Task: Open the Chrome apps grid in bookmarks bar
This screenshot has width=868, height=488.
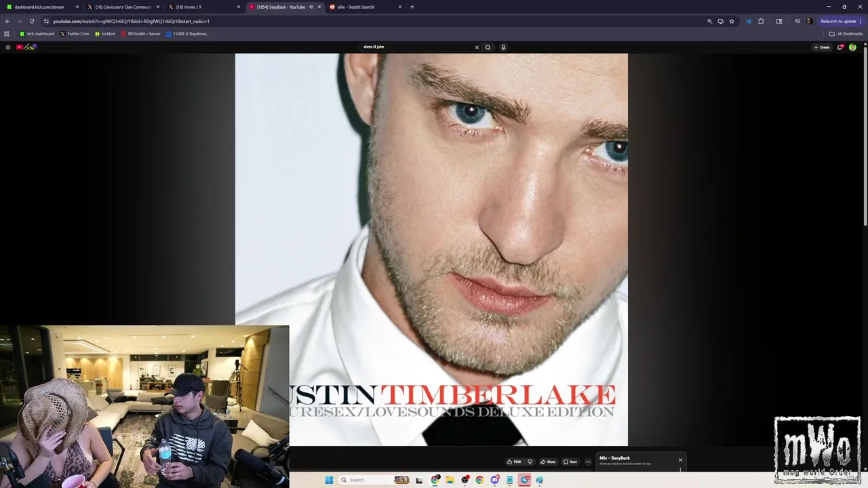Action: (7, 34)
